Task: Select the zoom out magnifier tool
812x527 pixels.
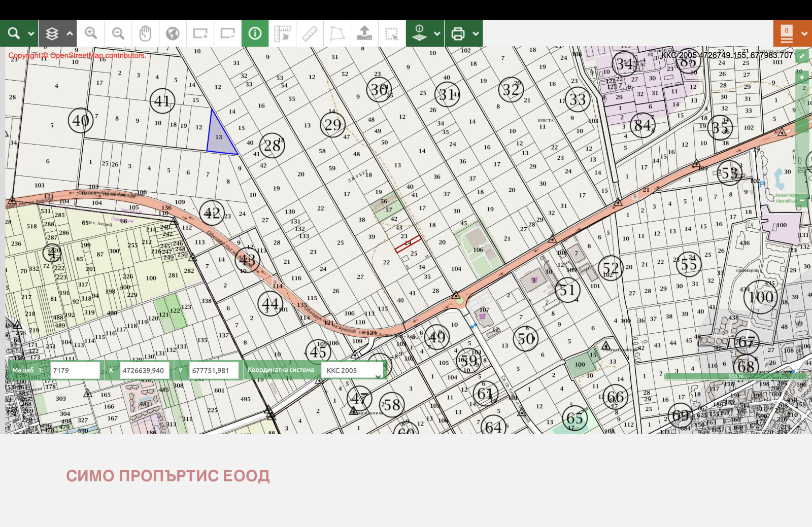Action: [x=118, y=33]
